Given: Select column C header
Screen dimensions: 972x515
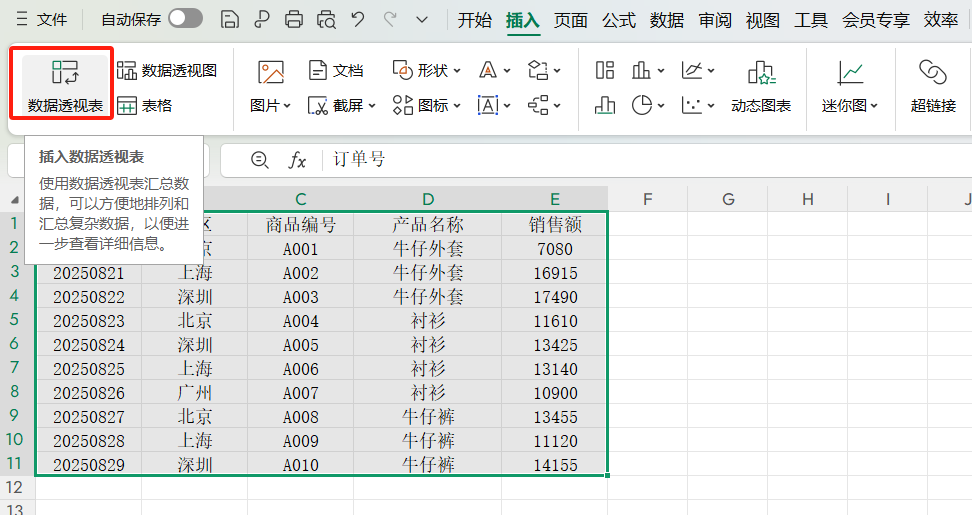Looking at the screenshot, I should pyautogui.click(x=301, y=199).
